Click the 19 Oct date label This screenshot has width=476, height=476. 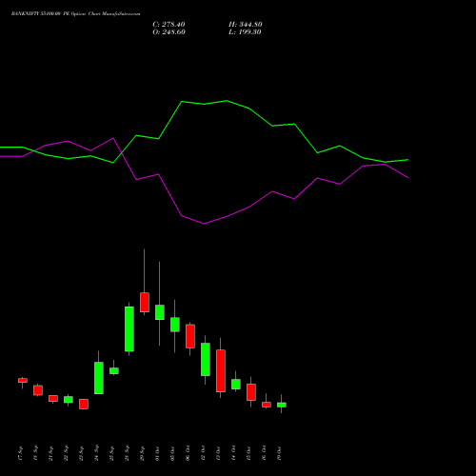pos(280,453)
